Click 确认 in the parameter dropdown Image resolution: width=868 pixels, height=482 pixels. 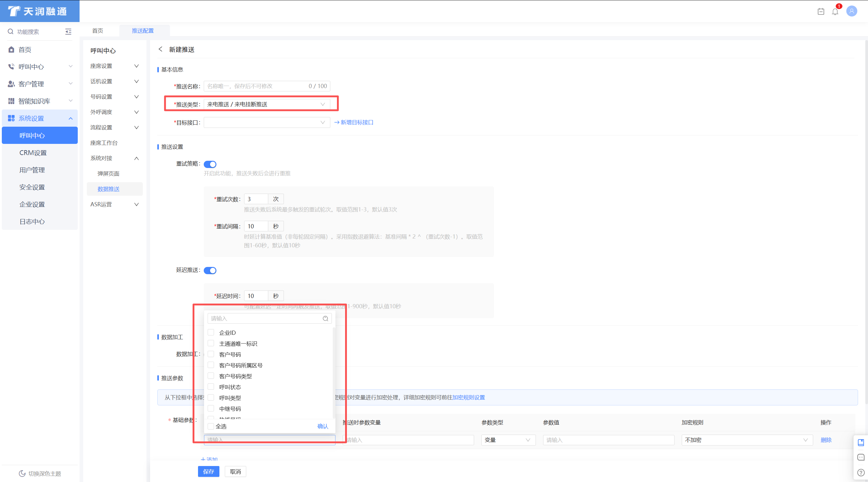(x=323, y=426)
